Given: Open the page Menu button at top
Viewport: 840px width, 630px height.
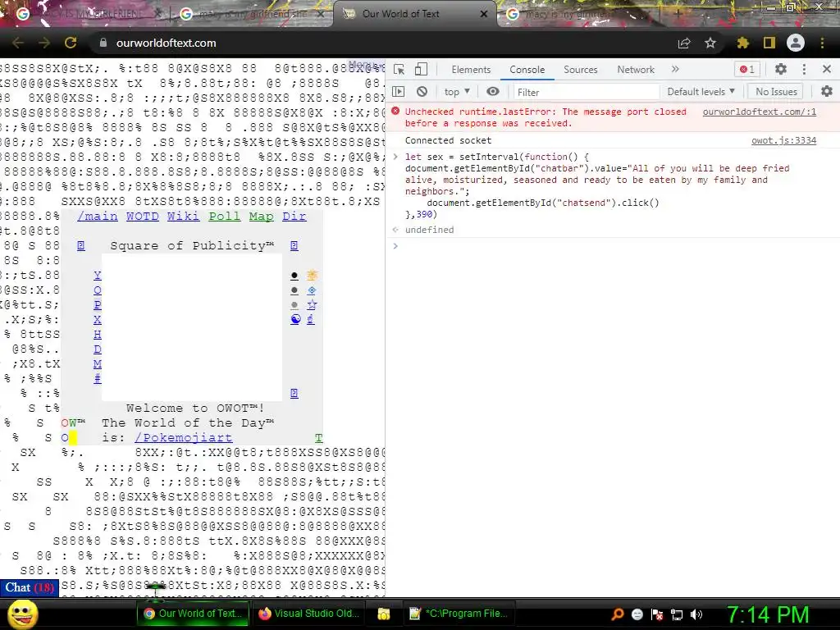Looking at the screenshot, I should [x=363, y=65].
